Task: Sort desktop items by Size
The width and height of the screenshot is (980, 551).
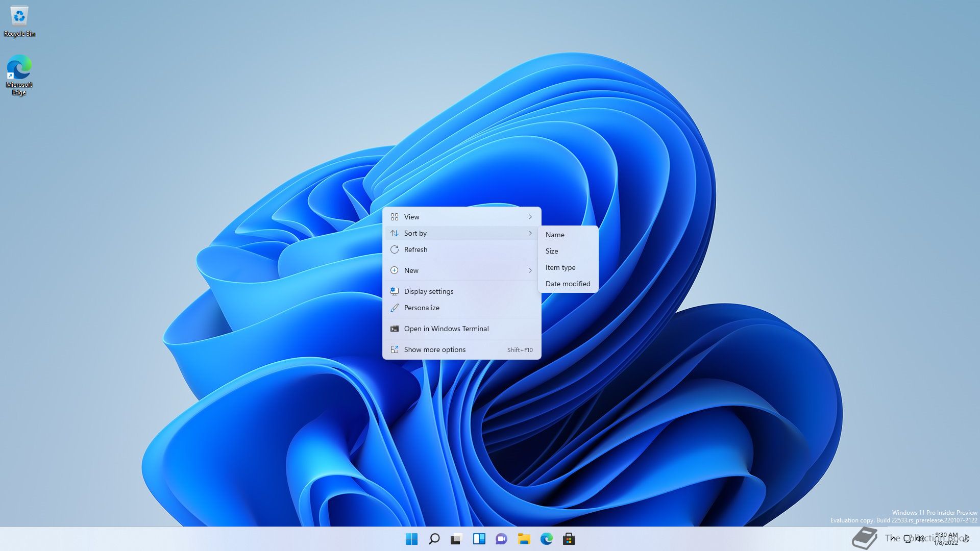Action: 568,251
